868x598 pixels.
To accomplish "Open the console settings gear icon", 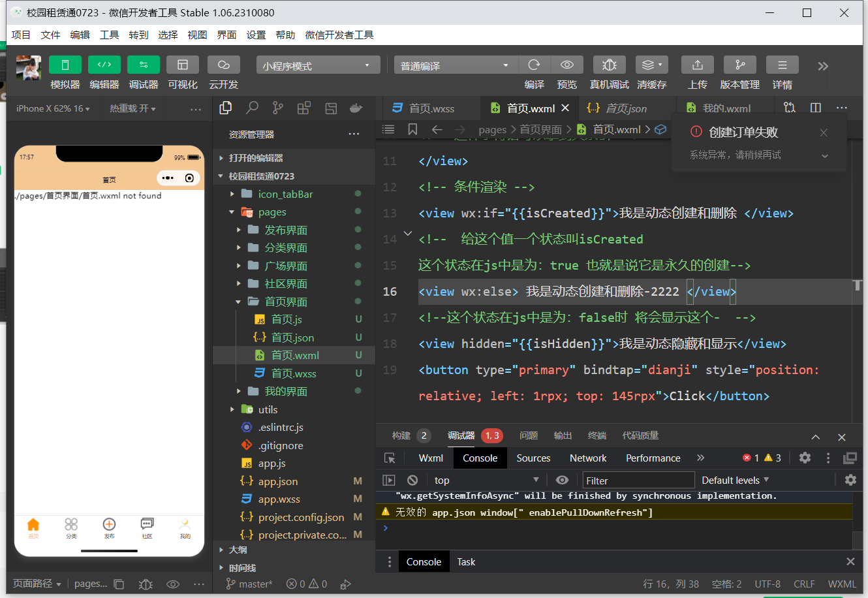I will [850, 480].
